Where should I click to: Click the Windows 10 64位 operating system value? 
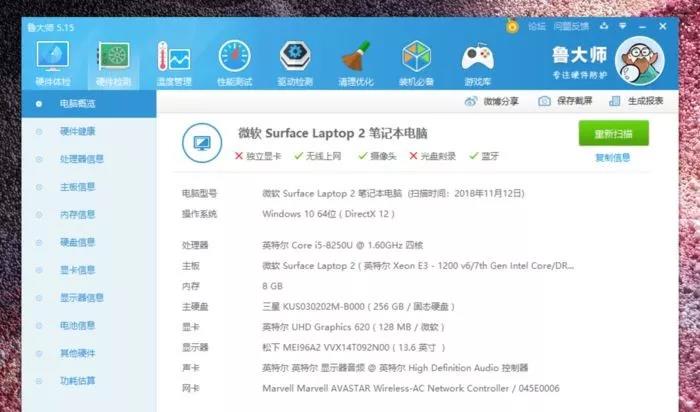[329, 214]
